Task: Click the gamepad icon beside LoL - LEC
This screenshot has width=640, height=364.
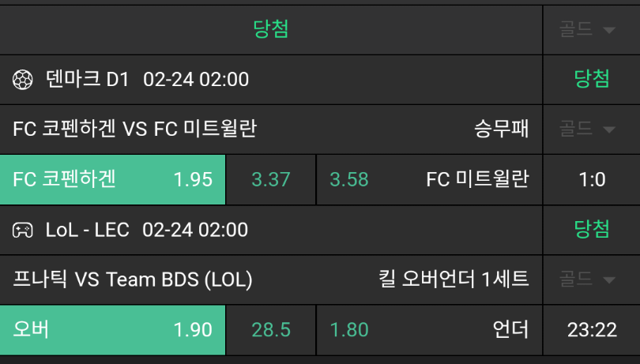Action: point(23,231)
